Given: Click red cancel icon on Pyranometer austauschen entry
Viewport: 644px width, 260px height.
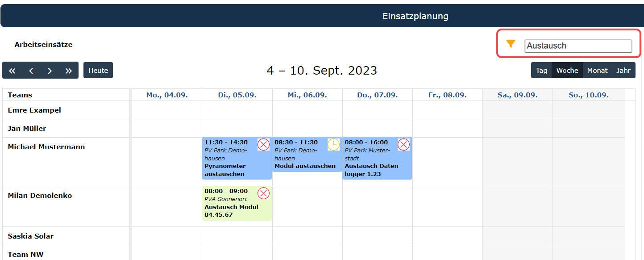Looking at the screenshot, I should 264,145.
